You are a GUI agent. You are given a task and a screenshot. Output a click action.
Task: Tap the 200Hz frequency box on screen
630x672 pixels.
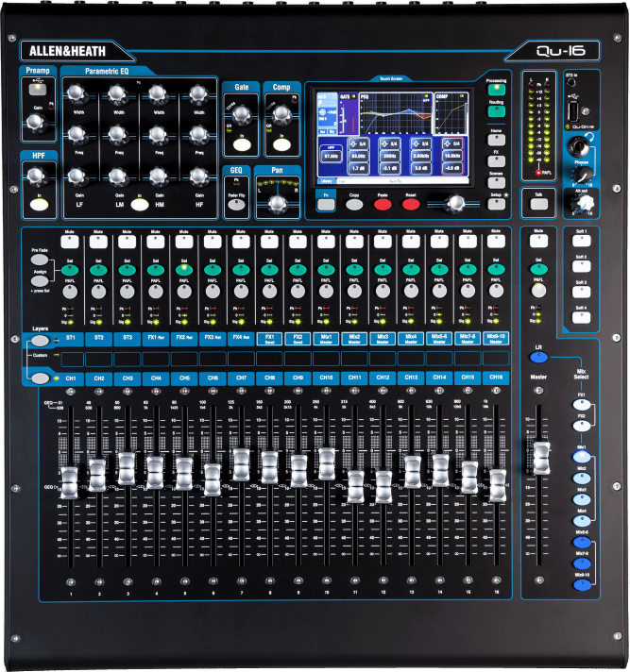tap(389, 156)
